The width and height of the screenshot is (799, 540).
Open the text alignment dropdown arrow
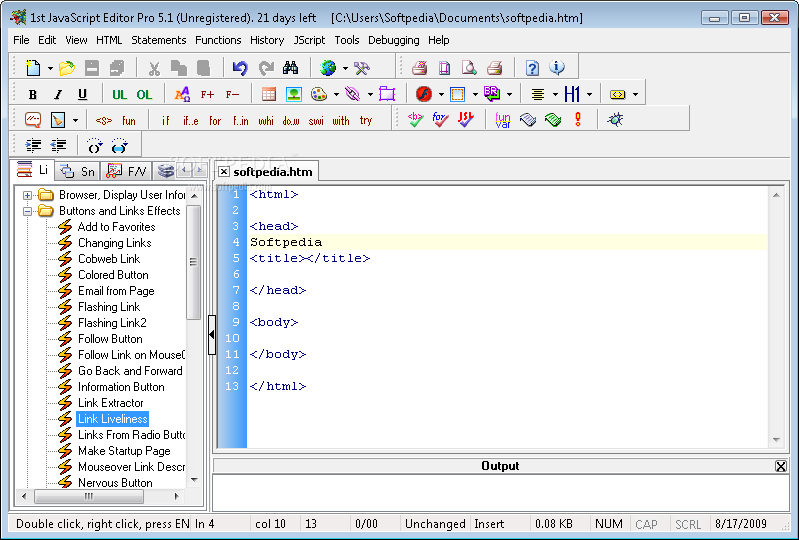coord(555,95)
